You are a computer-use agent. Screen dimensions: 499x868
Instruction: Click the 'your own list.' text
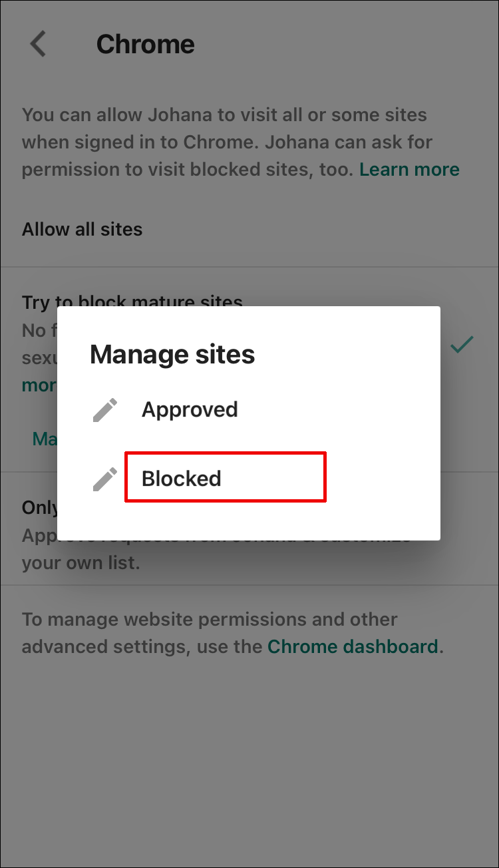point(80,563)
